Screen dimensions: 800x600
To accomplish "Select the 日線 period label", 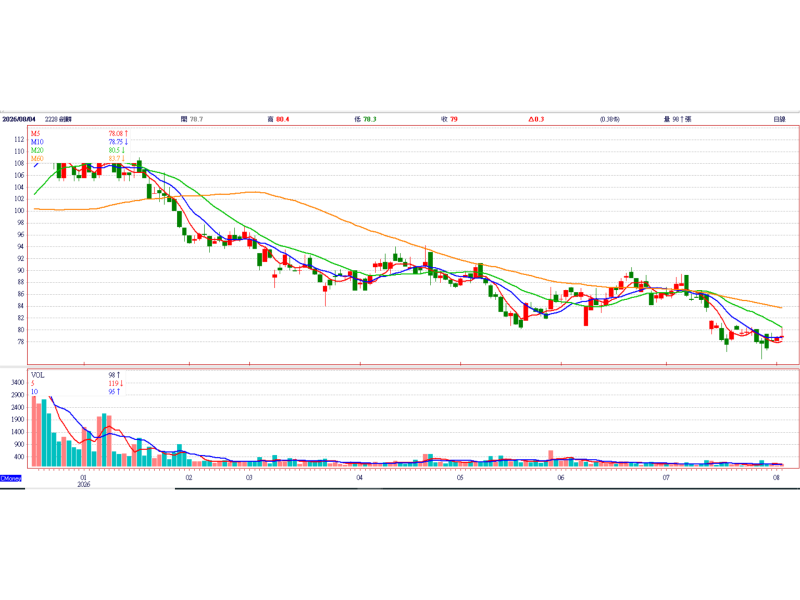I will [779, 119].
